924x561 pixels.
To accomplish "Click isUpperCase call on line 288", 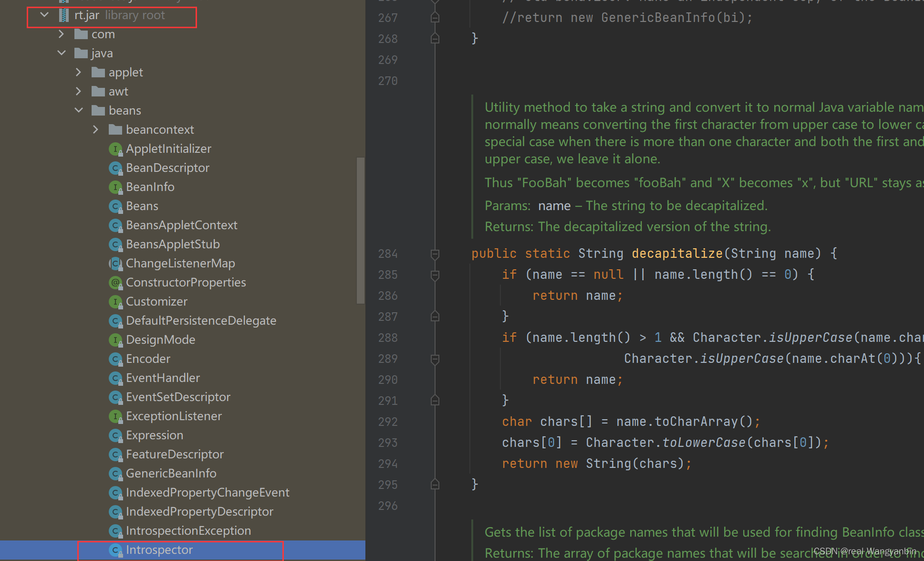I will click(810, 338).
